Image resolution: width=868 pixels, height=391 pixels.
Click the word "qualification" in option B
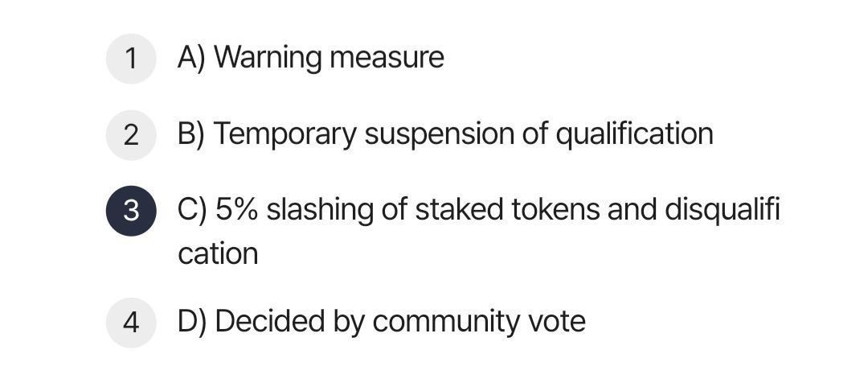(634, 134)
